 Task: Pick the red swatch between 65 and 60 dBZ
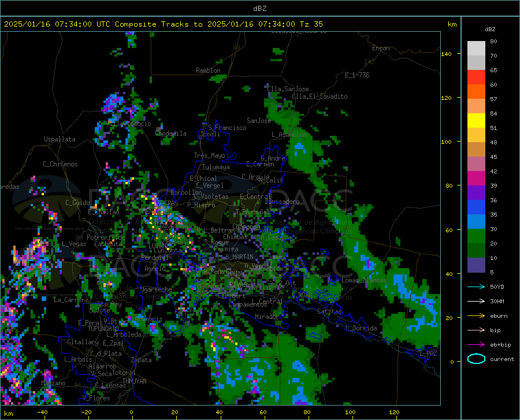point(476,77)
